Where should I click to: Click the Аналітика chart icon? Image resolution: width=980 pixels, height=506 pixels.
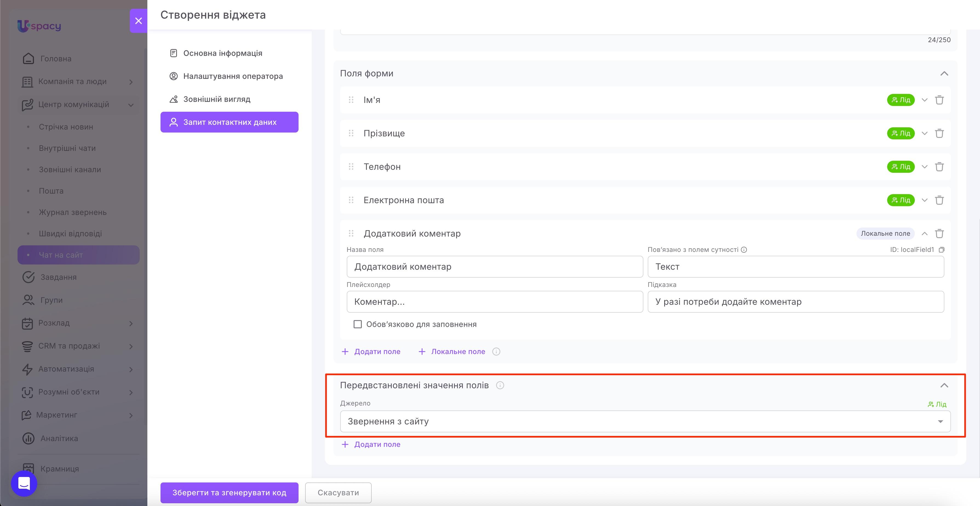click(28, 438)
